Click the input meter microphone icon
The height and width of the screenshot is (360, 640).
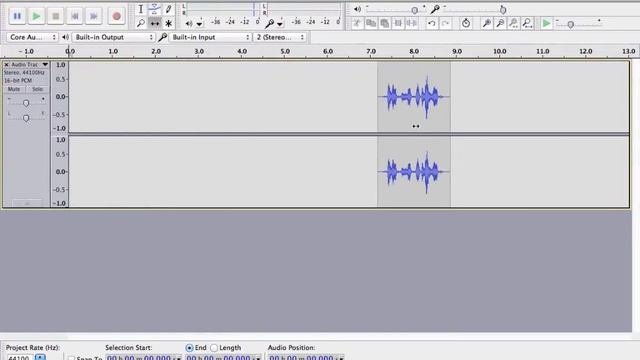click(x=269, y=24)
